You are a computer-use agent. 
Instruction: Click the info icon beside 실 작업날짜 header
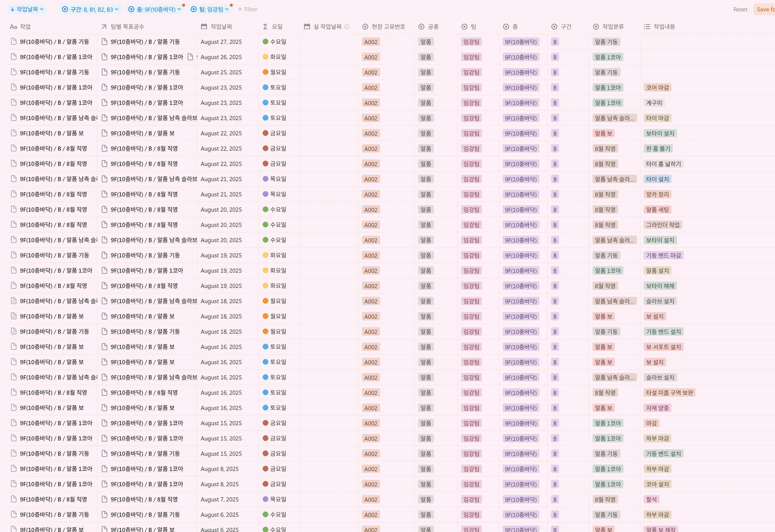(347, 27)
